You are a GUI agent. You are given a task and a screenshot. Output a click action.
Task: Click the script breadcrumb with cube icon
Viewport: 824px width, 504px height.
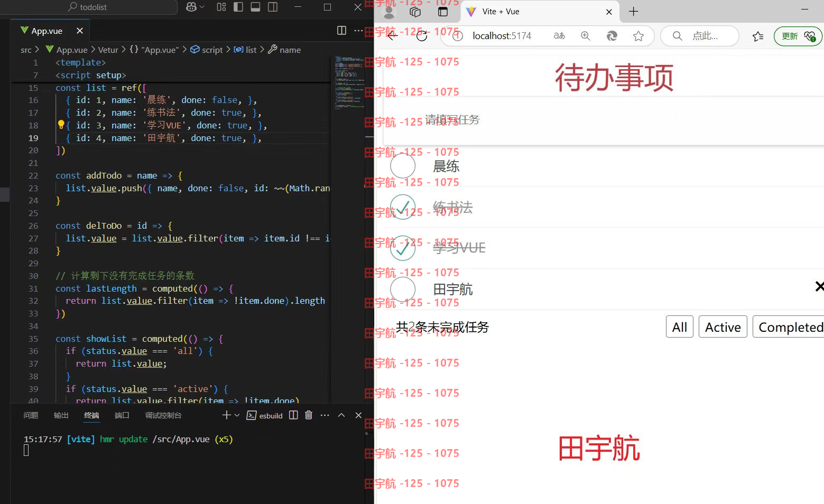click(207, 50)
